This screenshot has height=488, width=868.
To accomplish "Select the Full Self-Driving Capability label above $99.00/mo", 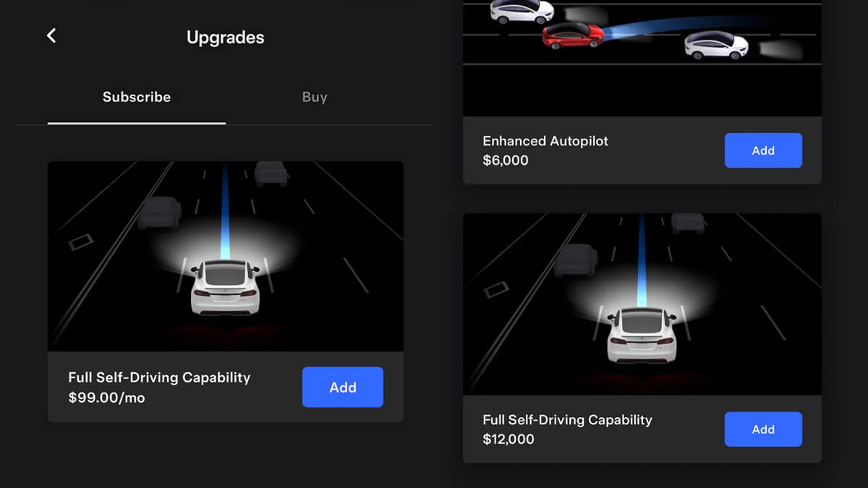I will coord(159,377).
